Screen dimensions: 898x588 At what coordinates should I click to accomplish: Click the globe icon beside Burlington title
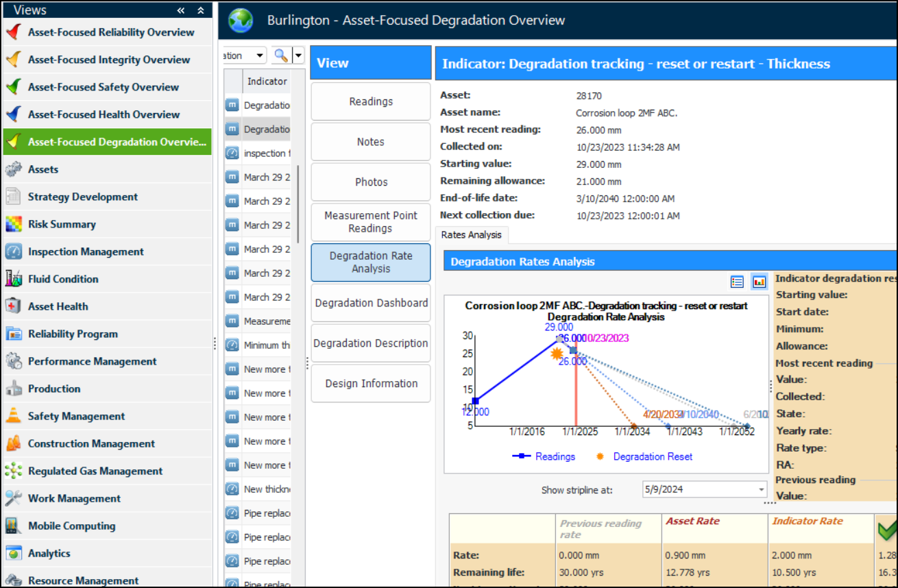(x=241, y=21)
